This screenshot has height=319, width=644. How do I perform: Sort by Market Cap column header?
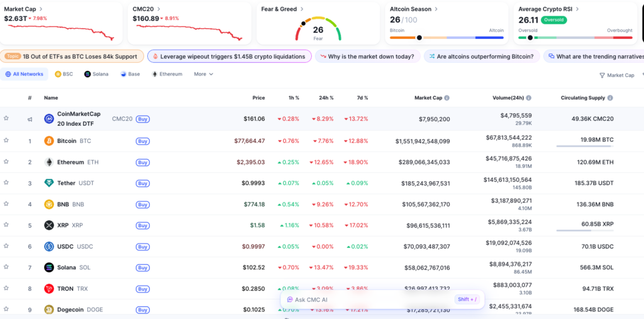pyautogui.click(x=428, y=98)
